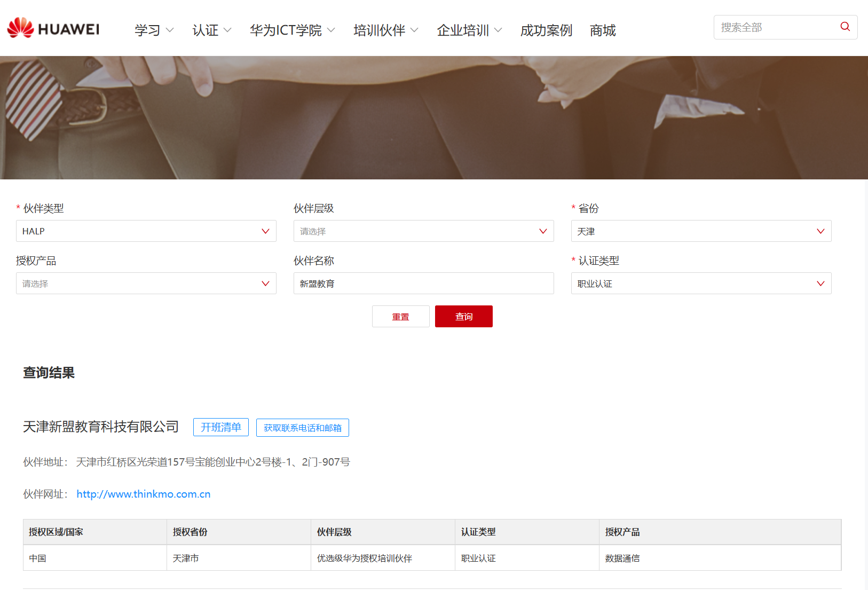Click the 伙伴名称 input containing 新盟教育
This screenshot has height=590, width=868.
pyautogui.click(x=424, y=284)
